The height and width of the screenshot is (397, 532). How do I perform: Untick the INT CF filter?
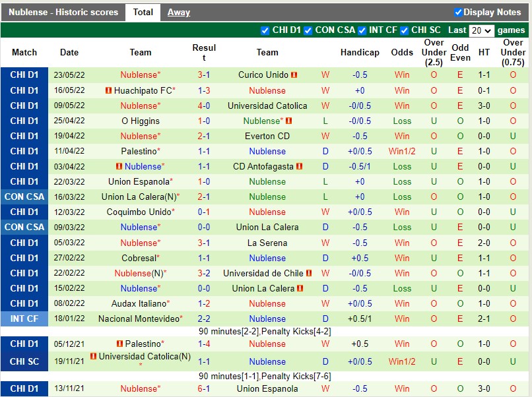[361, 30]
